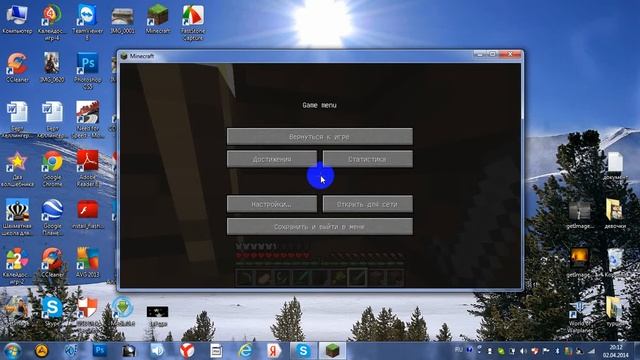Launch the Photoshop CS5 desktop shortcut
Screen dimensions: 640x360
tap(87, 70)
